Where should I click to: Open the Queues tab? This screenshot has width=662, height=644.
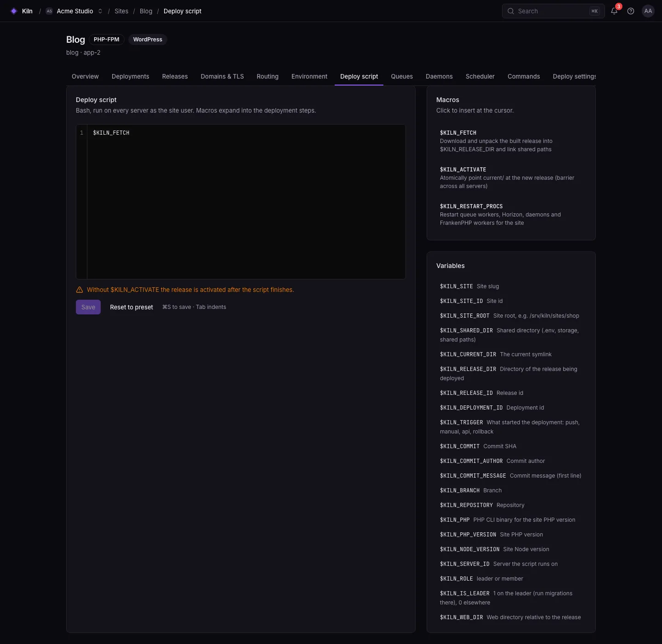402,76
